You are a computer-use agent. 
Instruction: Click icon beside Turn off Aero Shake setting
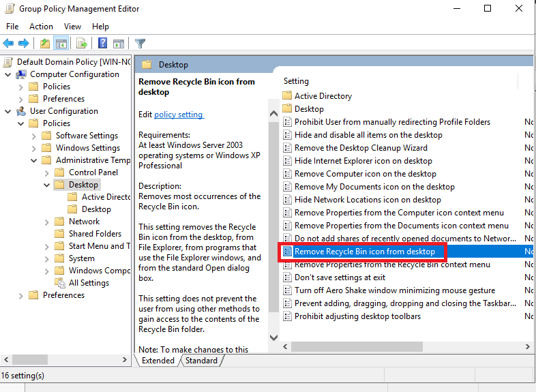coord(288,290)
